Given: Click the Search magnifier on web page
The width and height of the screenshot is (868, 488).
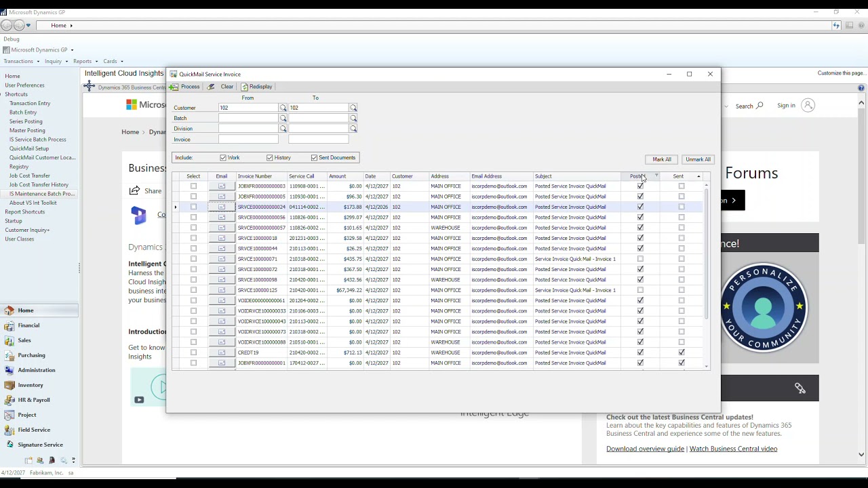Looking at the screenshot, I should [x=759, y=106].
